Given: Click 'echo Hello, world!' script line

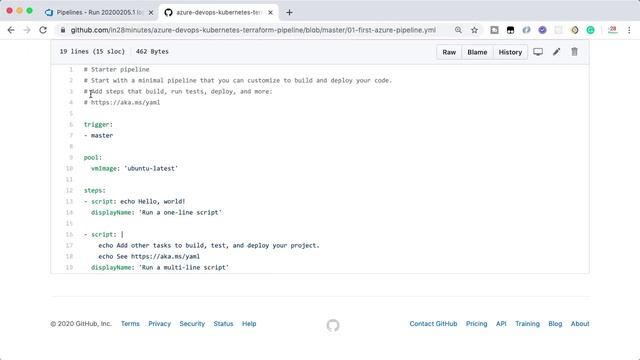Looking at the screenshot, I should click(x=153, y=201).
